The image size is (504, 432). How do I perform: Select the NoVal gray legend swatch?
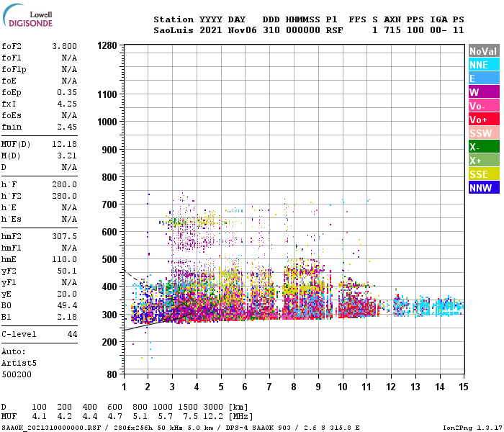[x=484, y=51]
